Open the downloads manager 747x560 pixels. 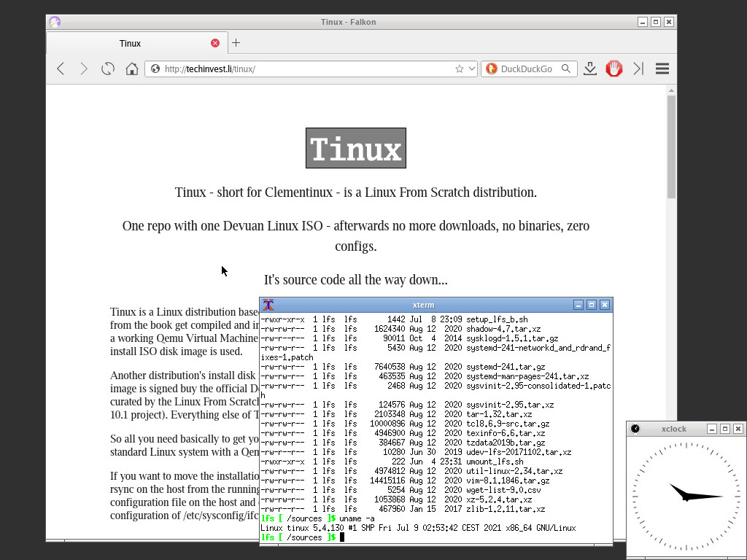590,69
